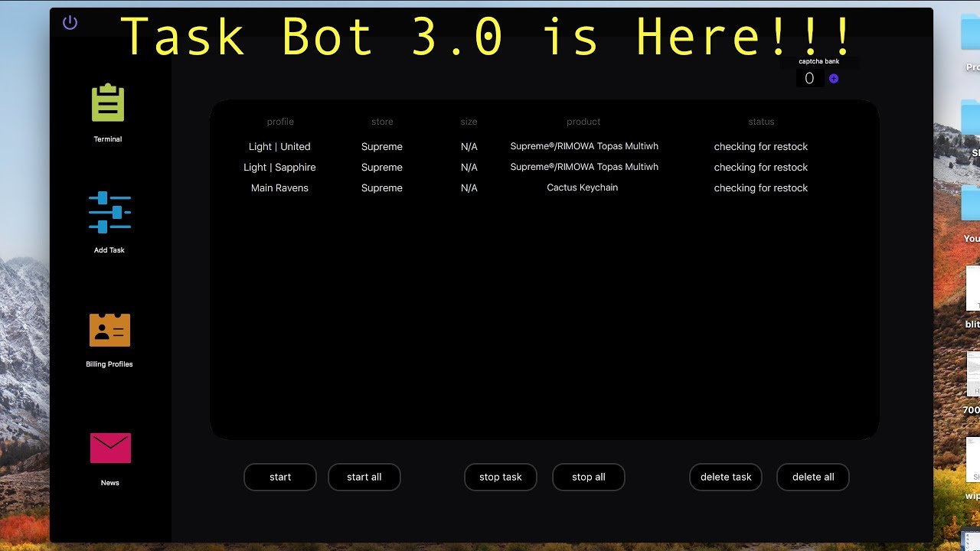The height and width of the screenshot is (551, 980).
Task: Click N/A size in Main Ravens row
Action: point(469,187)
